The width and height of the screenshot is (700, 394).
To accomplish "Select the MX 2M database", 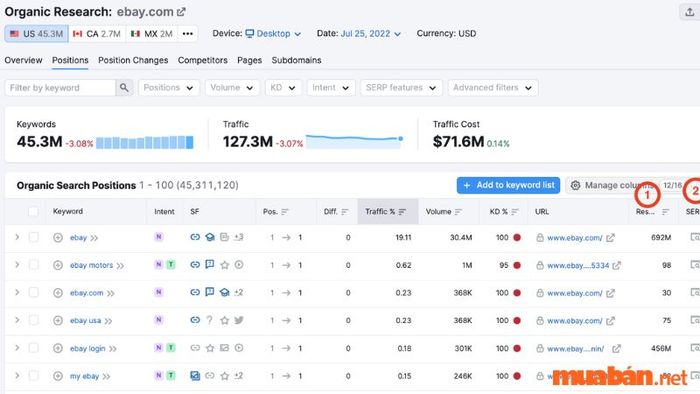I will pos(152,33).
